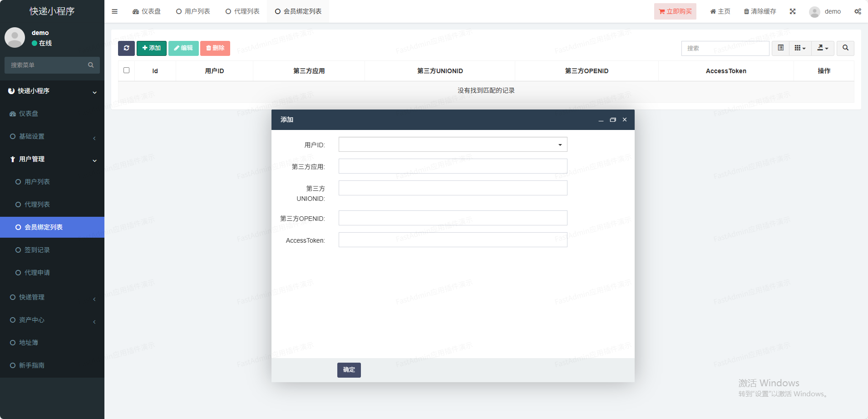Open the export data dropdown
This screenshot has width=868, height=419.
823,48
